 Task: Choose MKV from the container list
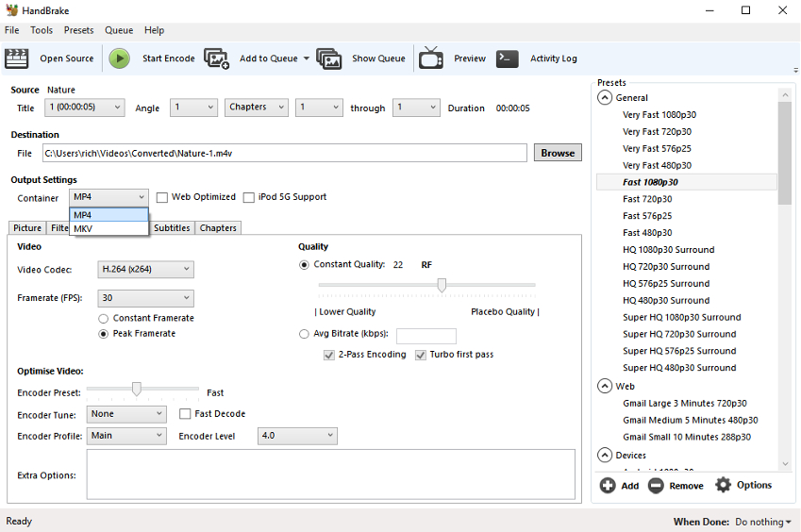pos(108,228)
